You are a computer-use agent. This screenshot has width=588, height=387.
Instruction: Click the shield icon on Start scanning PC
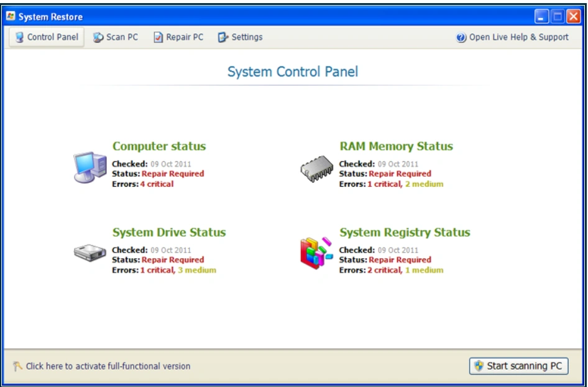click(x=479, y=366)
